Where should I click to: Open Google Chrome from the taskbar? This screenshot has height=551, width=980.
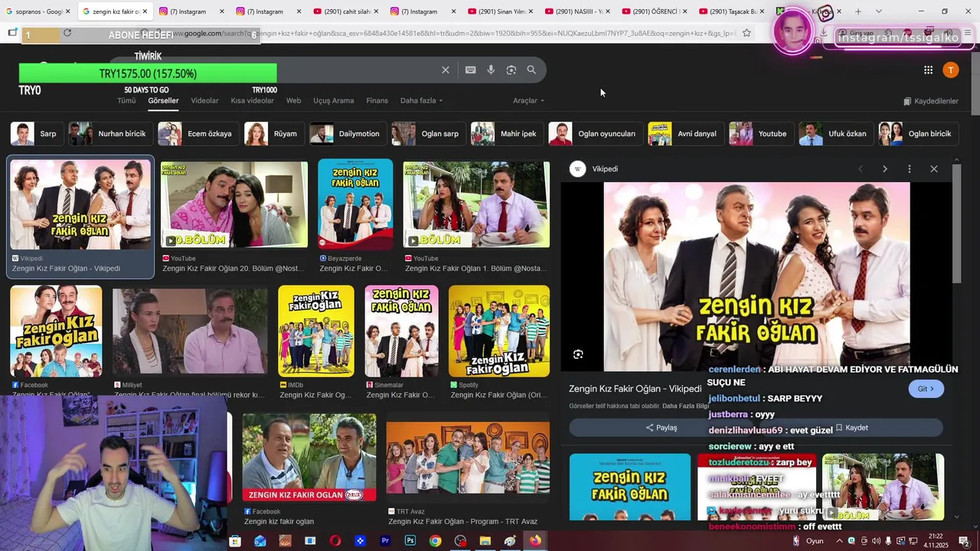pos(435,541)
